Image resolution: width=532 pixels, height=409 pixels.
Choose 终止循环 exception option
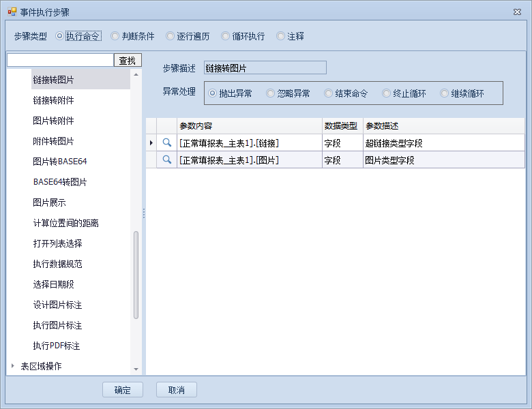pos(387,93)
